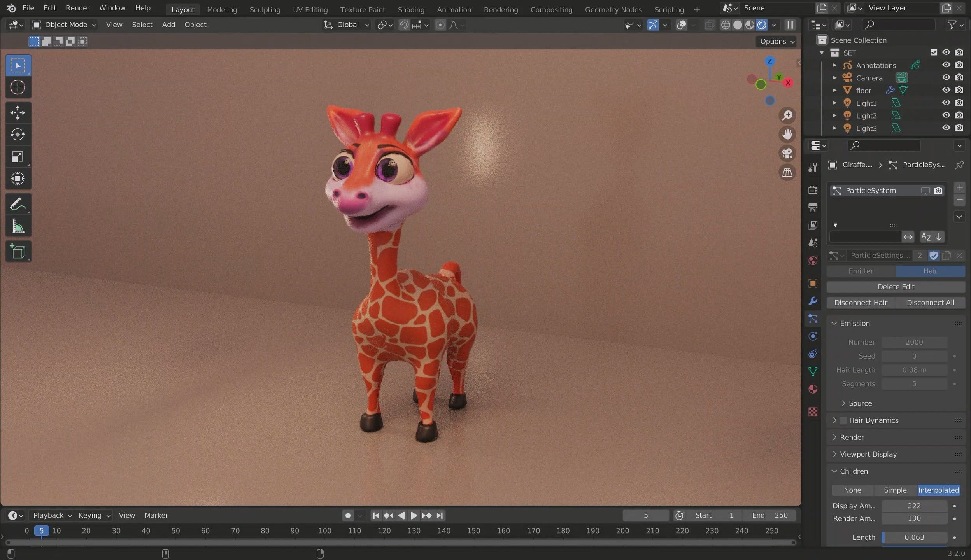971x560 pixels.
Task: Open the Tool properties tab
Action: pos(813,167)
